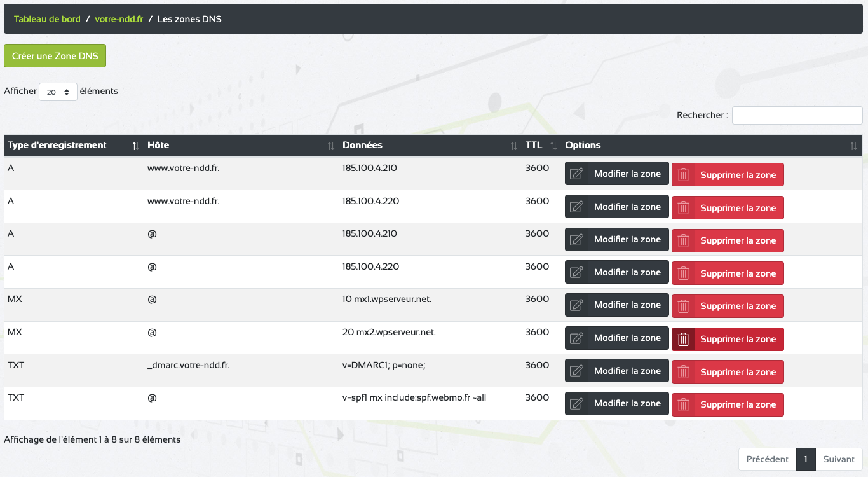Click edit pencil icon on spf1 TXT row
The height and width of the screenshot is (477, 868).
(x=576, y=403)
